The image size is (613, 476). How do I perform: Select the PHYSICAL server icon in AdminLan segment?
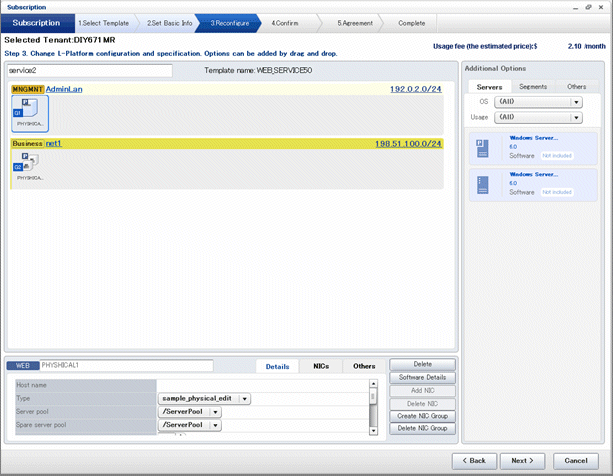coord(30,112)
